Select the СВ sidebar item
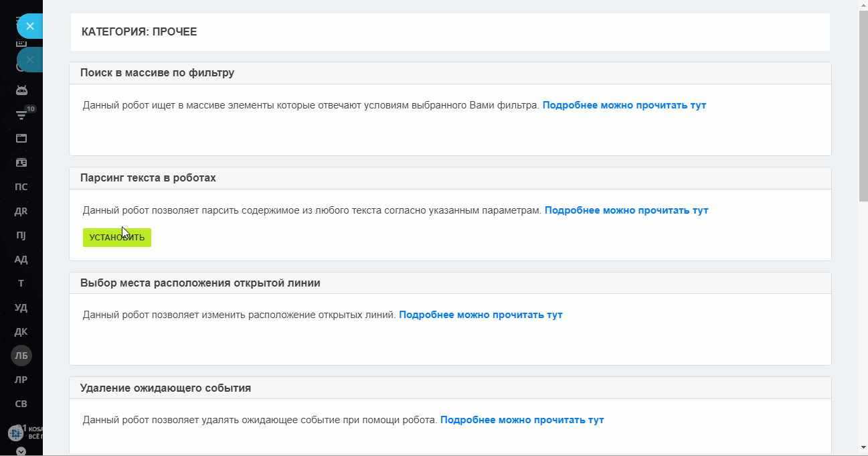868x456 pixels. [x=21, y=404]
